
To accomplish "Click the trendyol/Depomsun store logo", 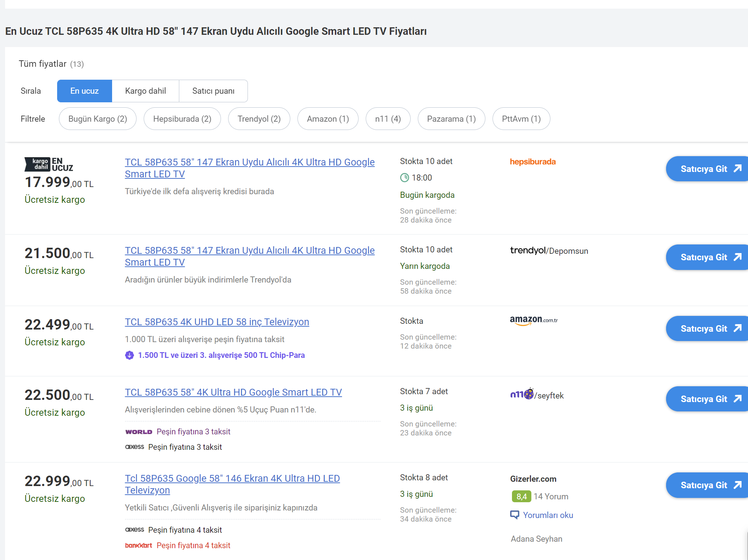I will coord(549,251).
